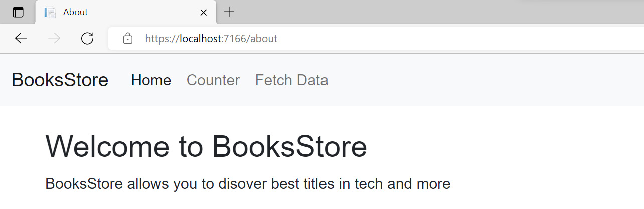Click the word Welcome in the heading
This screenshot has height=209, width=644.
(107, 147)
